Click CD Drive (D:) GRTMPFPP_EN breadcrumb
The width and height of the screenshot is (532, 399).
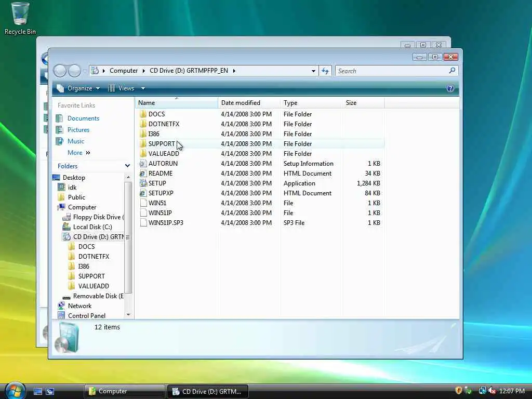coord(189,71)
